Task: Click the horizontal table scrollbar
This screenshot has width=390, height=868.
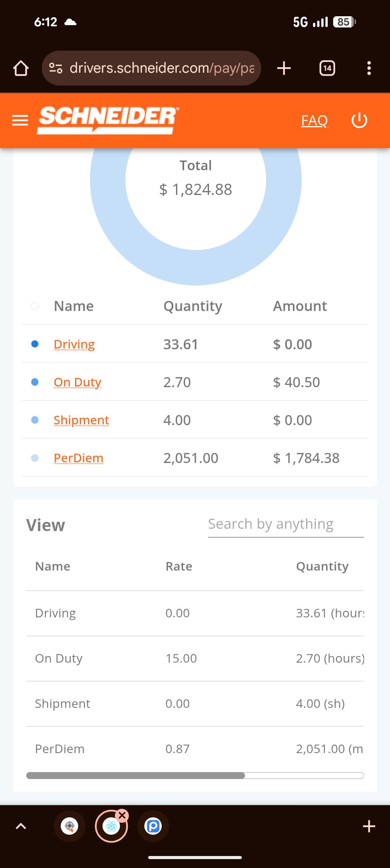Action: pyautogui.click(x=195, y=776)
